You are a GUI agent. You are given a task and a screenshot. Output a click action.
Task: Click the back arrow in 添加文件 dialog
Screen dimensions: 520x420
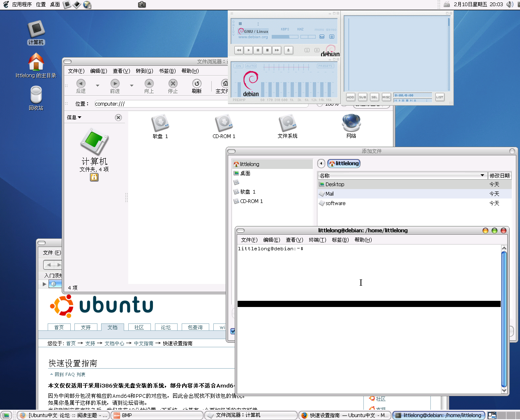tap(321, 164)
